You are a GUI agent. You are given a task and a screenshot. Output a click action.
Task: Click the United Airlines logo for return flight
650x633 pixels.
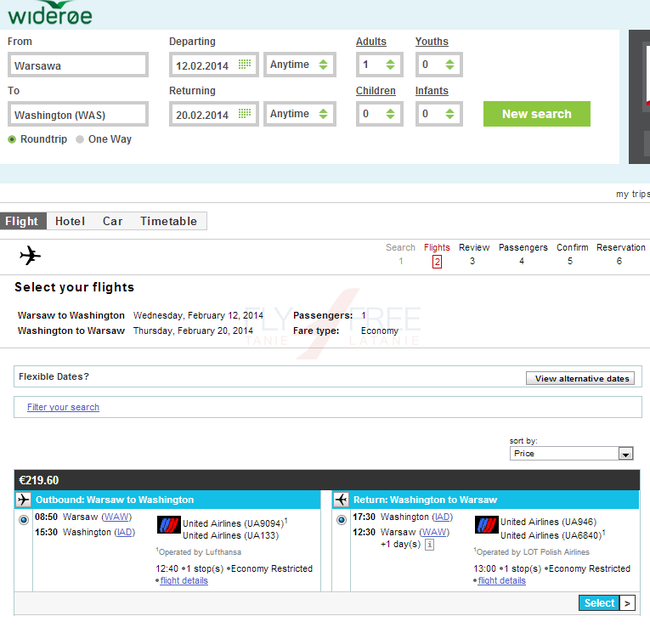(486, 525)
